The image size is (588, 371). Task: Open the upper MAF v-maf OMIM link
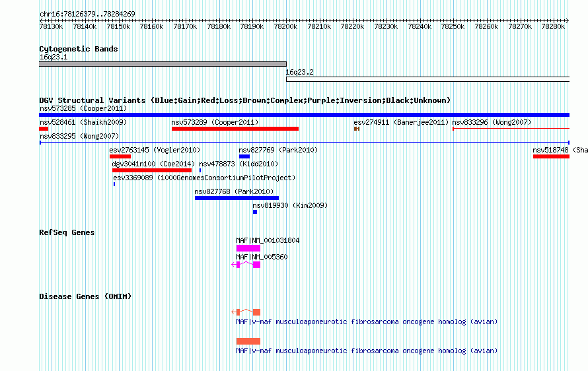pyautogui.click(x=367, y=321)
